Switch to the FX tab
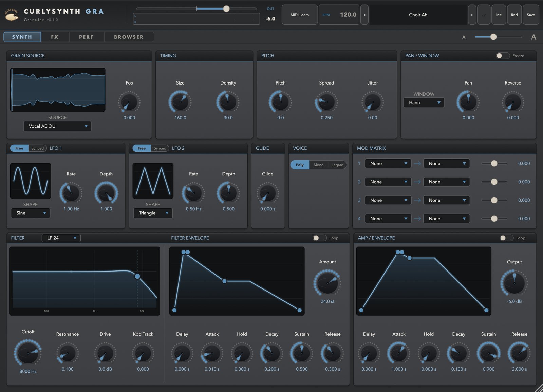This screenshot has width=543, height=392. pyautogui.click(x=55, y=37)
